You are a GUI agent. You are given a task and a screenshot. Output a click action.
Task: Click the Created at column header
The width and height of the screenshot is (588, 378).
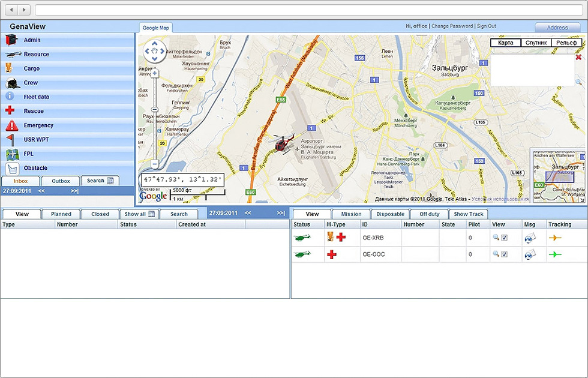[x=211, y=224]
